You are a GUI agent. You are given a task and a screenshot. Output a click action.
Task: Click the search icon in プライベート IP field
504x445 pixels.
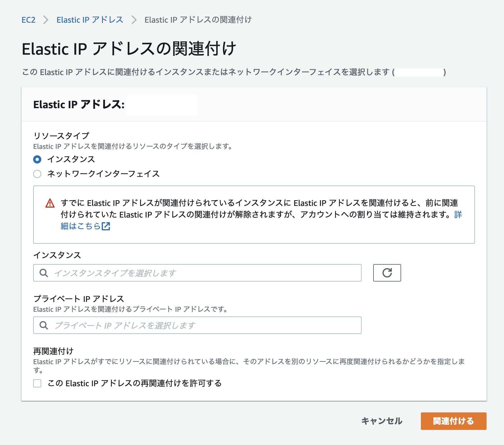(x=44, y=325)
